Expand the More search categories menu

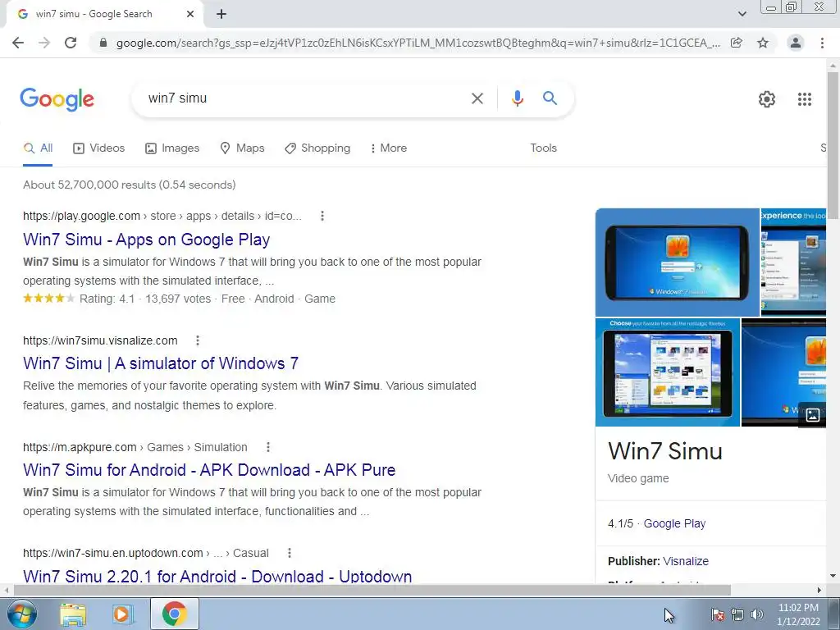[x=389, y=148]
